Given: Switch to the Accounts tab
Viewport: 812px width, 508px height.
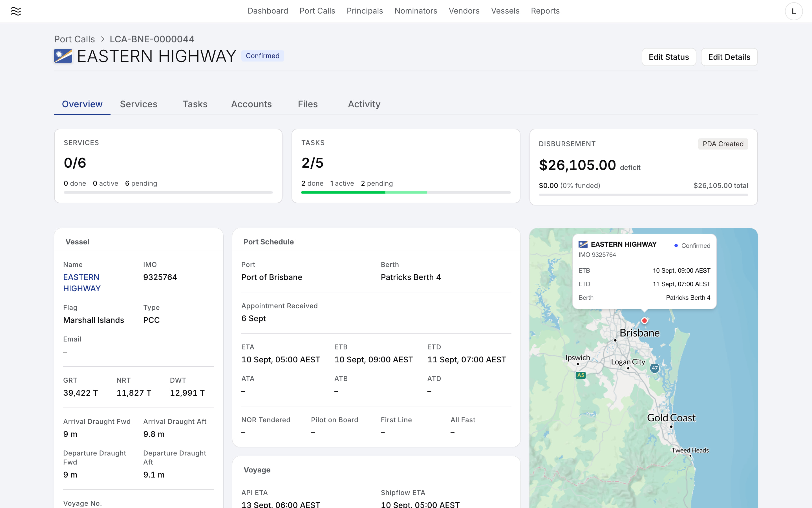Looking at the screenshot, I should tap(251, 104).
